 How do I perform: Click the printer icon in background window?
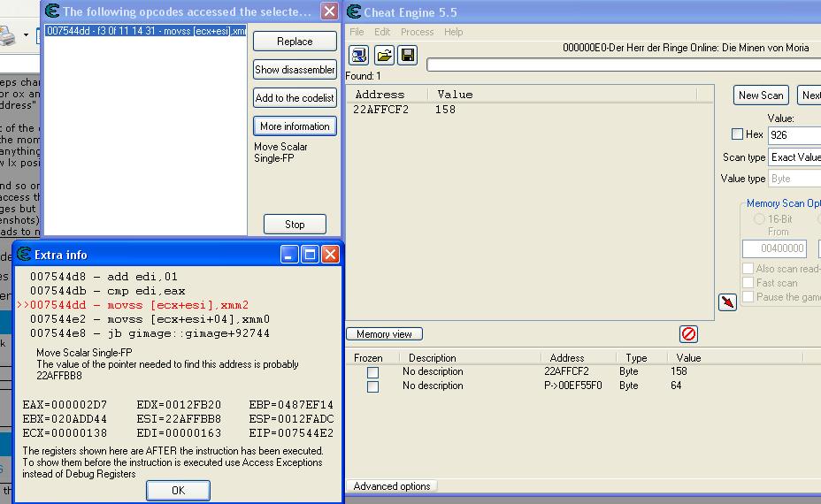point(7,36)
